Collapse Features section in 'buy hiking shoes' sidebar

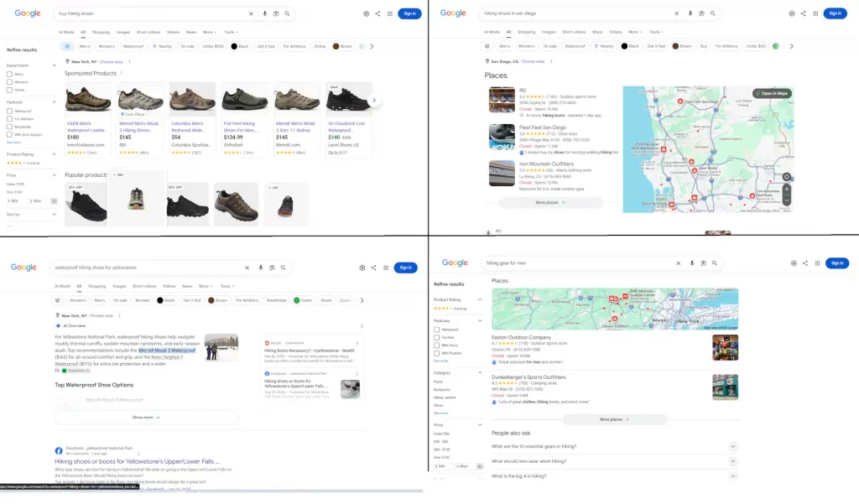pyautogui.click(x=54, y=102)
